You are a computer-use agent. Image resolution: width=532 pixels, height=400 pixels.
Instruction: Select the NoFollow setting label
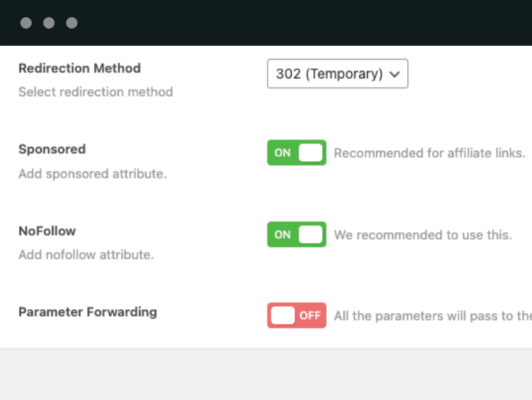tap(47, 231)
